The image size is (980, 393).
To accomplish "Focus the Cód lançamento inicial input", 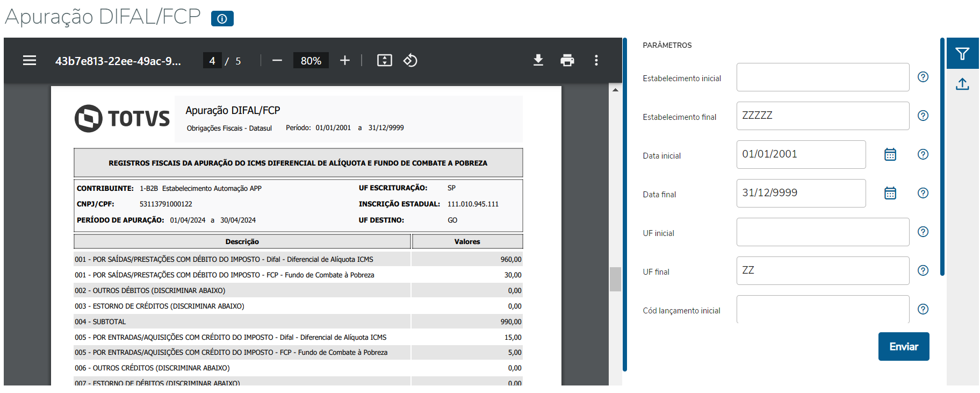I will pos(823,309).
